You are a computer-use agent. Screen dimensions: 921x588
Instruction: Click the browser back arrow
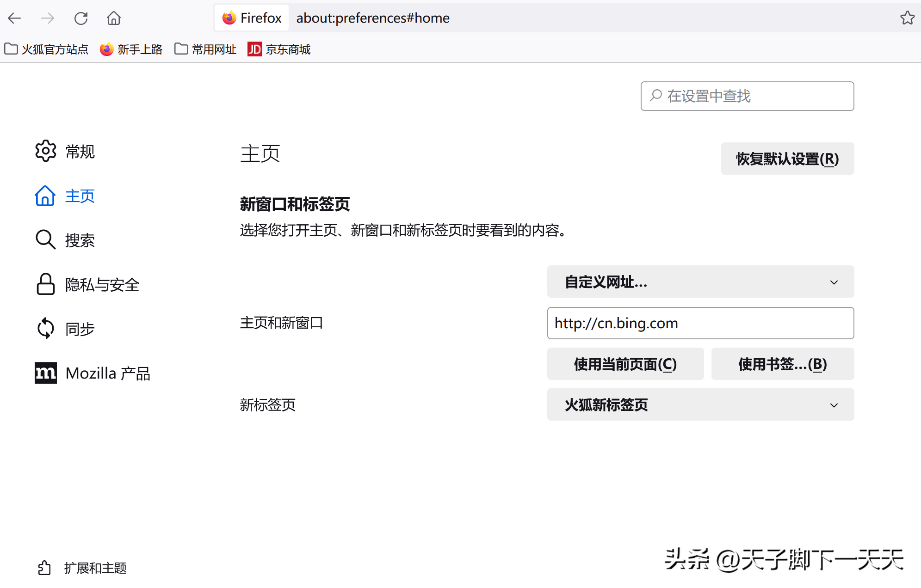pos(14,18)
